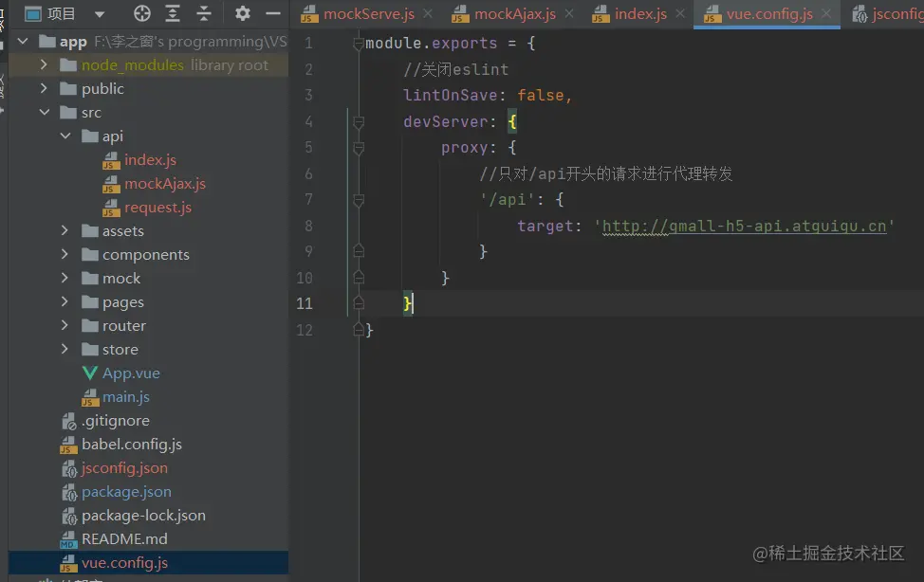The width and height of the screenshot is (924, 582).
Task: Select the node_modules library root folder
Action: click(149, 64)
